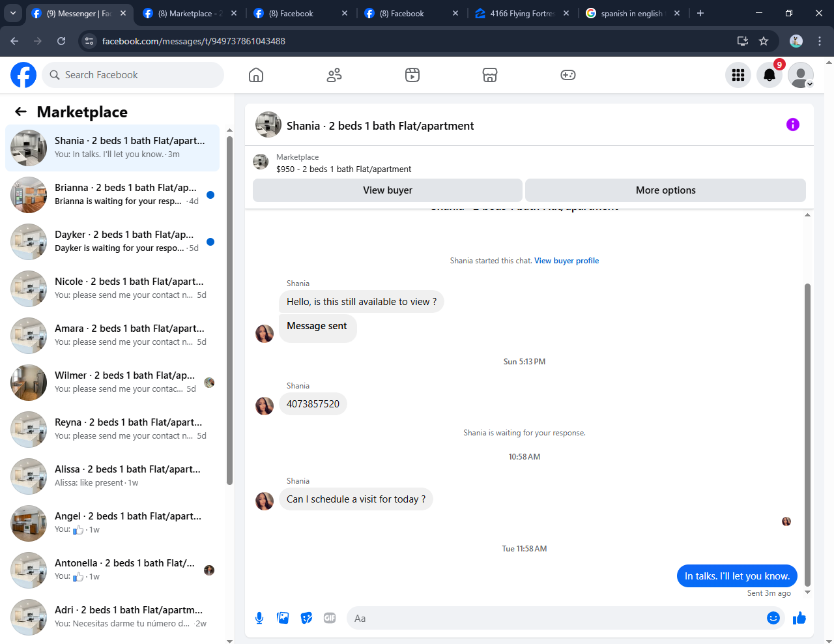Image resolution: width=834 pixels, height=644 pixels.
Task: Open Shania's selected conversation row
Action: [x=112, y=148]
